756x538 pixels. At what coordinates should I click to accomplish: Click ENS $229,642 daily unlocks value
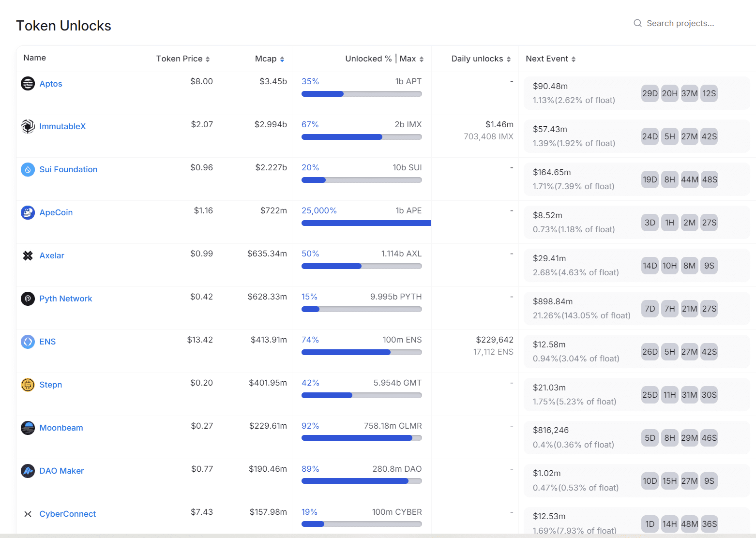coord(495,340)
